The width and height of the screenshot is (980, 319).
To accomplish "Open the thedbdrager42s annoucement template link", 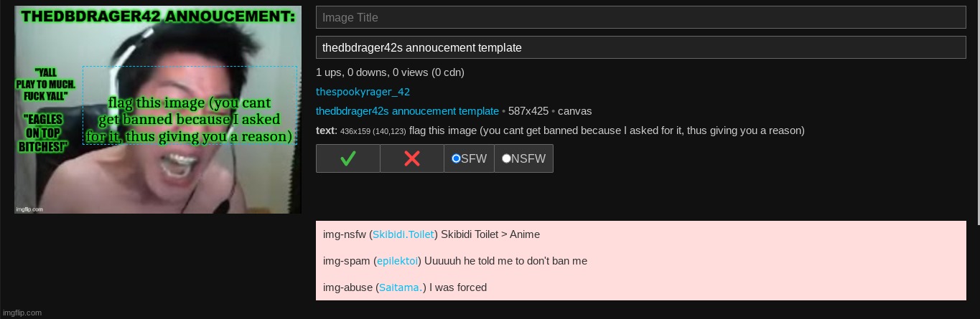I will pyautogui.click(x=407, y=111).
